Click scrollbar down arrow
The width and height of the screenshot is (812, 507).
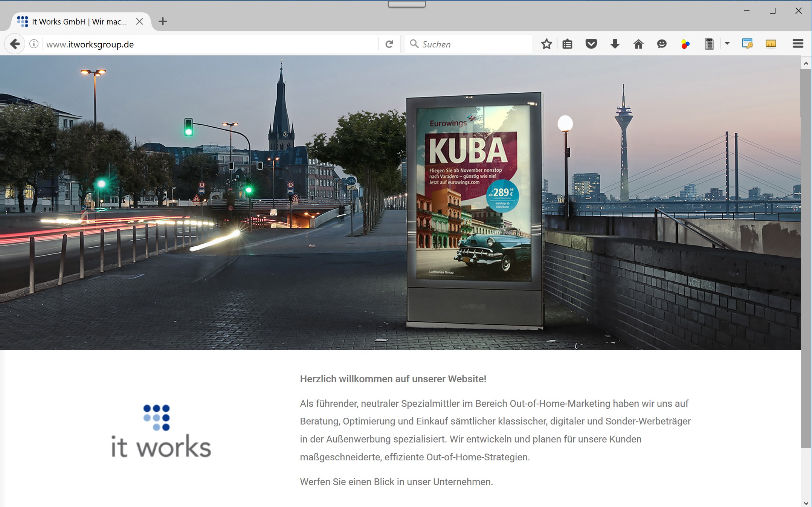[x=806, y=502]
